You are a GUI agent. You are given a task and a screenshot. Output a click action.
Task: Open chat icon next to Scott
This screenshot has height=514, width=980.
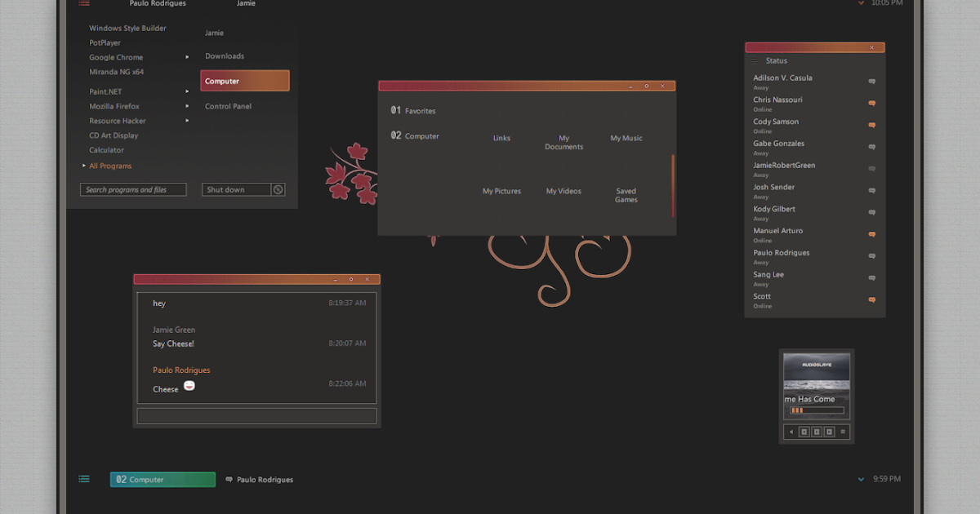point(872,300)
